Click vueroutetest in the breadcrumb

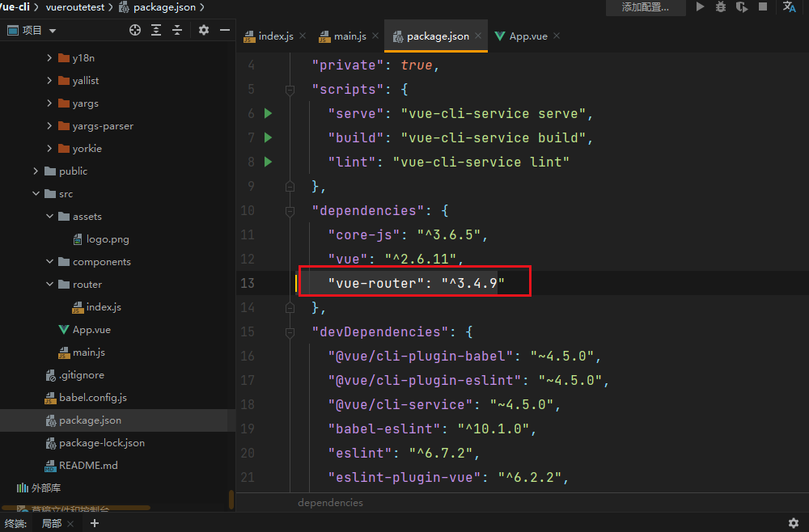point(75,7)
